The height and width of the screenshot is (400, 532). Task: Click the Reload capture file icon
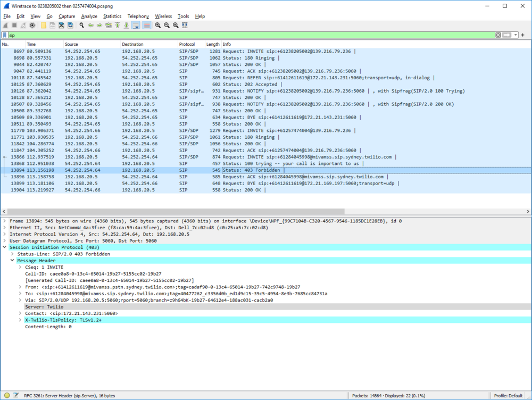(70, 25)
